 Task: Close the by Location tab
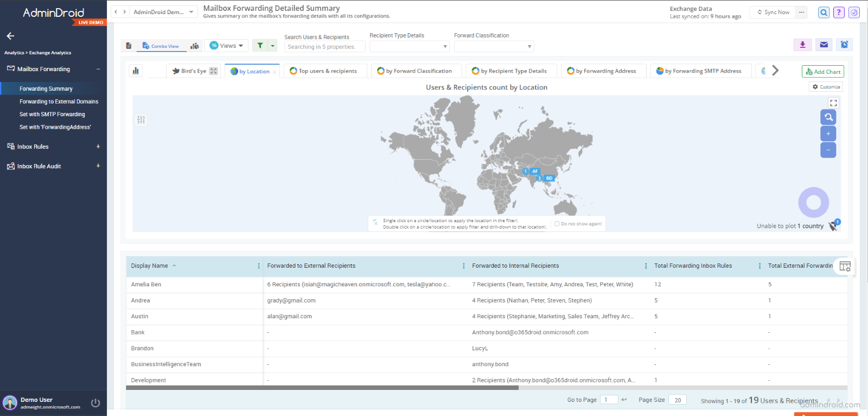(275, 72)
